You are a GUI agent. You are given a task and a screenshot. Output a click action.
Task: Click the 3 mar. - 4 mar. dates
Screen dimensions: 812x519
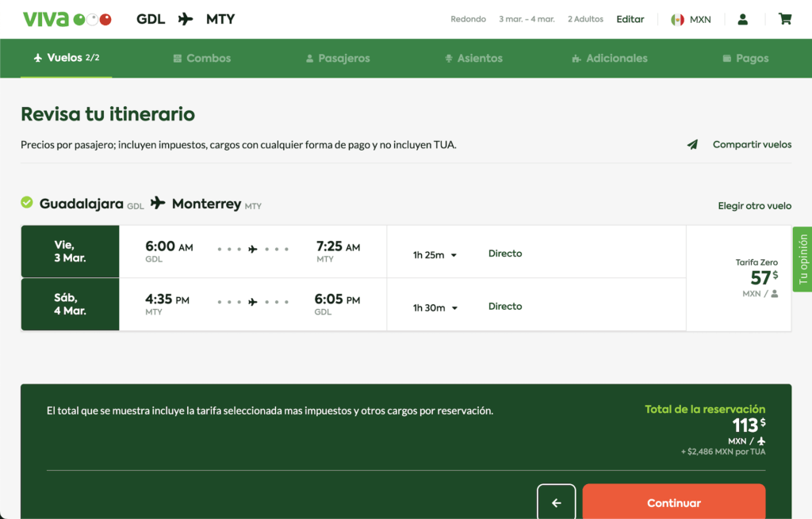(x=527, y=19)
